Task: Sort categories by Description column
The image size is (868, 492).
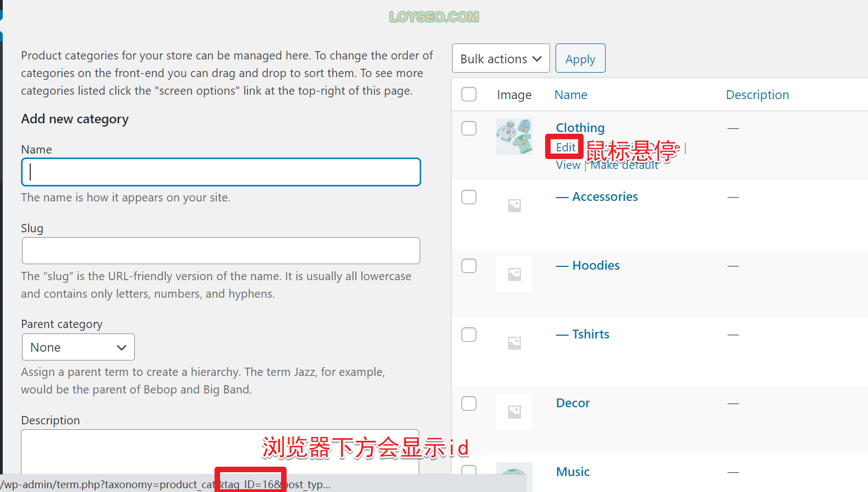Action: tap(757, 95)
